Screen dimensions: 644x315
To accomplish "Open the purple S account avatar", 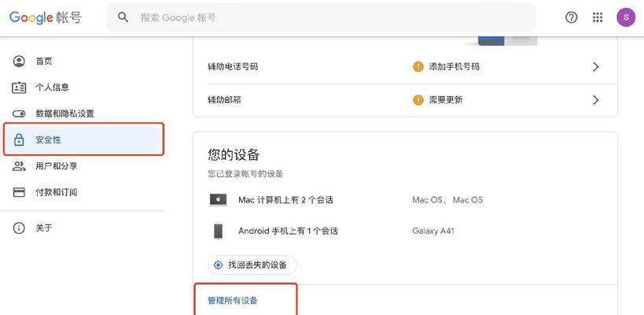I will coord(625,17).
